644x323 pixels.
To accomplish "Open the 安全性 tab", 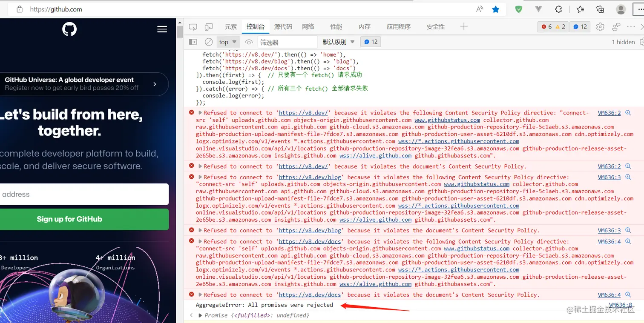I will tap(436, 27).
